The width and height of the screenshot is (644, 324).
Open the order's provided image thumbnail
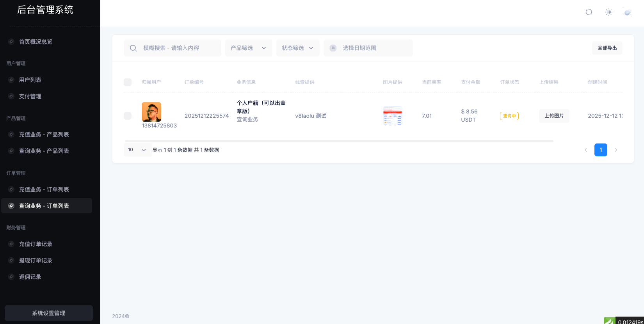click(392, 116)
